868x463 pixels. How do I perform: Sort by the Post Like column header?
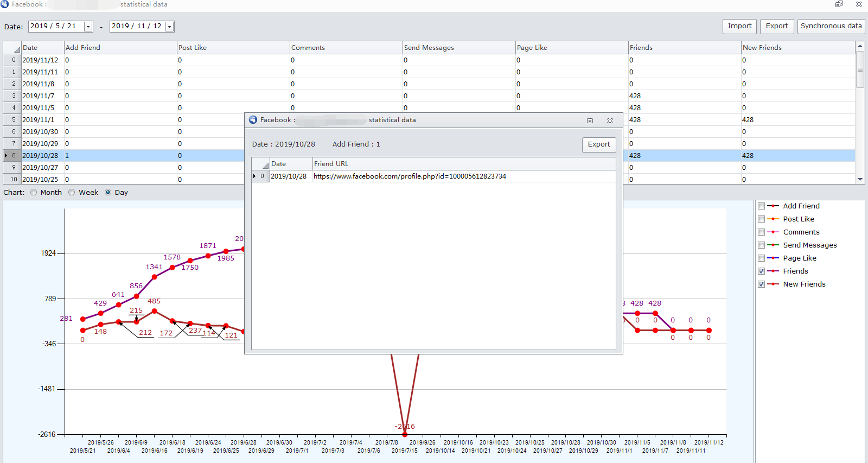coord(233,48)
